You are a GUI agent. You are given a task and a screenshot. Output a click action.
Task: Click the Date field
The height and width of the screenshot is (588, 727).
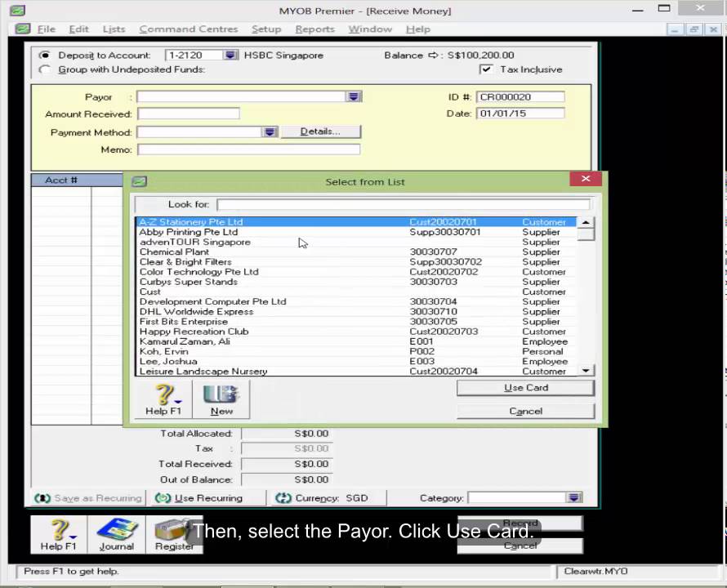click(520, 114)
